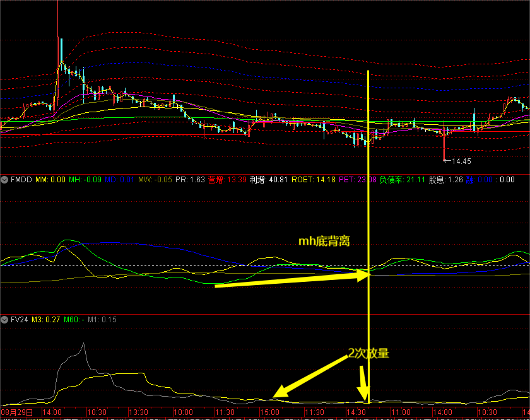Viewport: 530px width, 420px height.
Task: Expand the FMDD indicator dropdown arrow
Action: tap(4, 180)
